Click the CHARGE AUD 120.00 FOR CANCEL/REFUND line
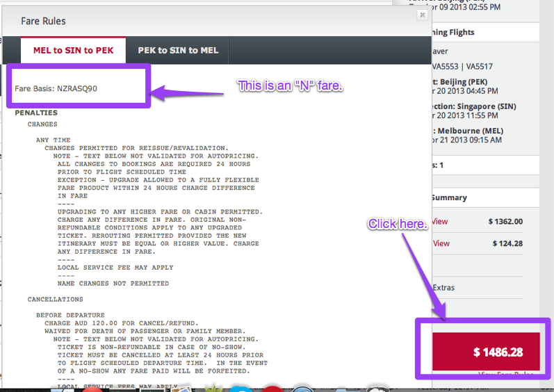554x392 pixels. [x=122, y=323]
